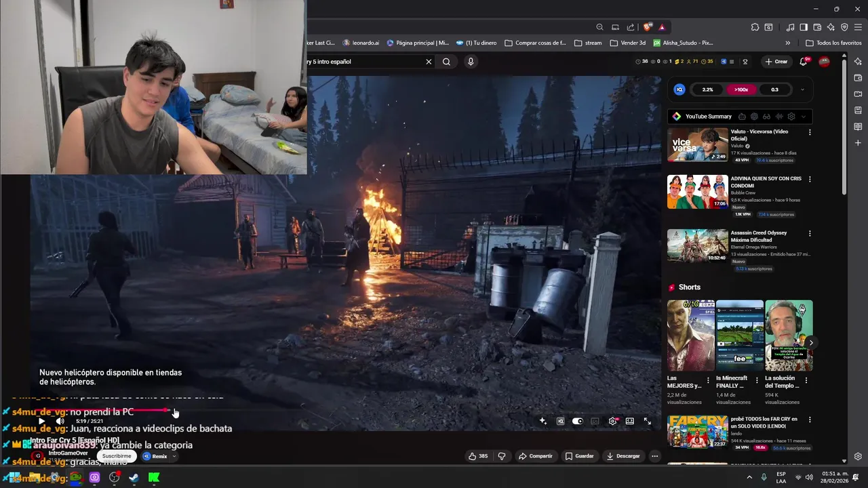Image resolution: width=868 pixels, height=488 pixels.
Task: Click the YouTube search magnifier button
Action: point(446,62)
